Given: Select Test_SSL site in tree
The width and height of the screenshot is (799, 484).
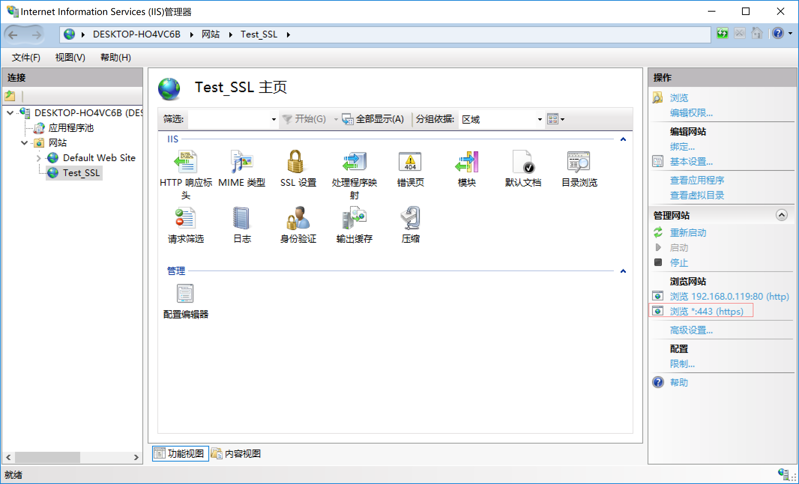Looking at the screenshot, I should (81, 173).
